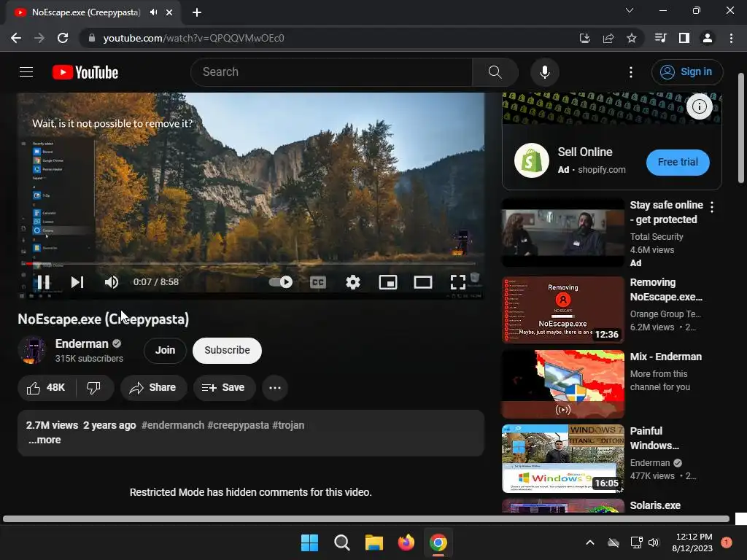The height and width of the screenshot is (560, 747).
Task: Open File Explorer from taskbar
Action: point(374,542)
